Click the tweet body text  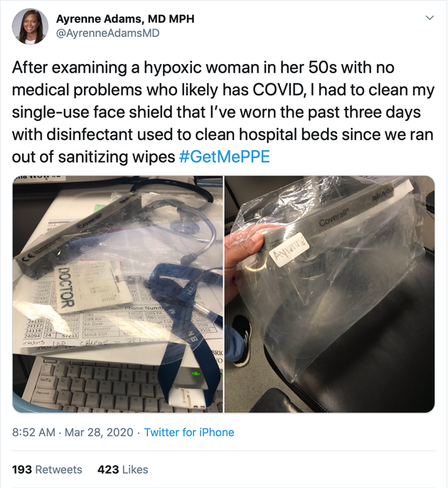(223, 112)
